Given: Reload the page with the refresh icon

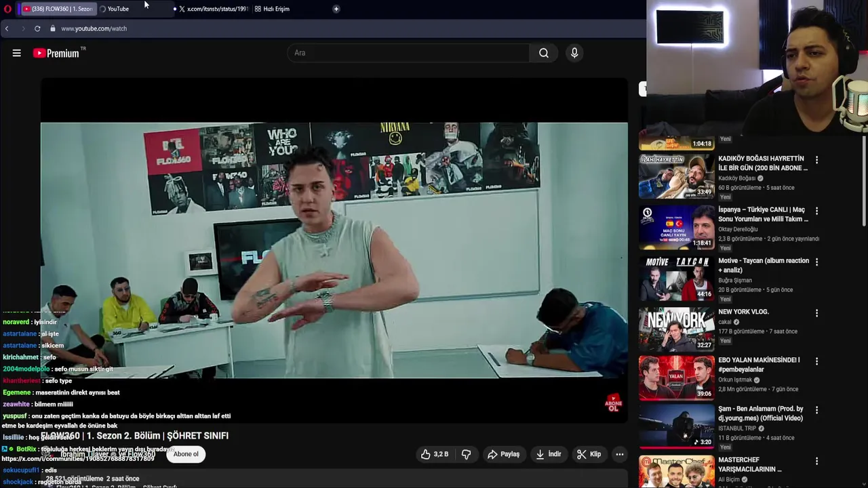Looking at the screenshot, I should coord(37,28).
